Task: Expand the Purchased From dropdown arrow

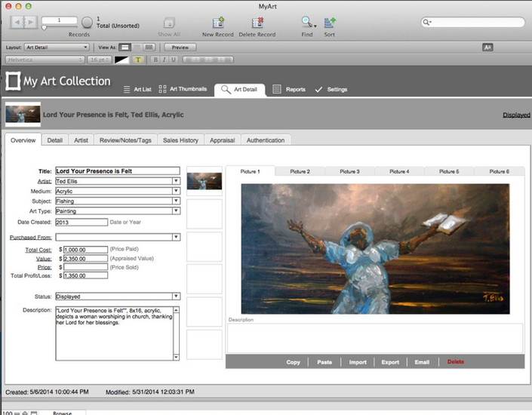Action: pos(176,237)
